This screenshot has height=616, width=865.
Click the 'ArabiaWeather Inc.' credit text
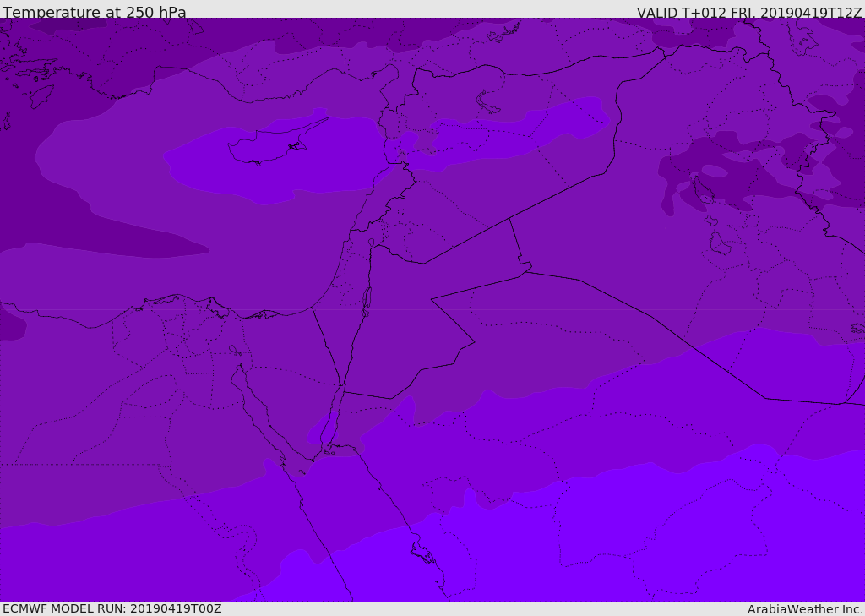pyautogui.click(x=805, y=609)
